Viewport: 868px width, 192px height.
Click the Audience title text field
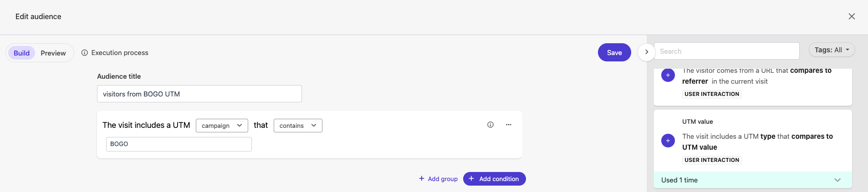pos(199,94)
